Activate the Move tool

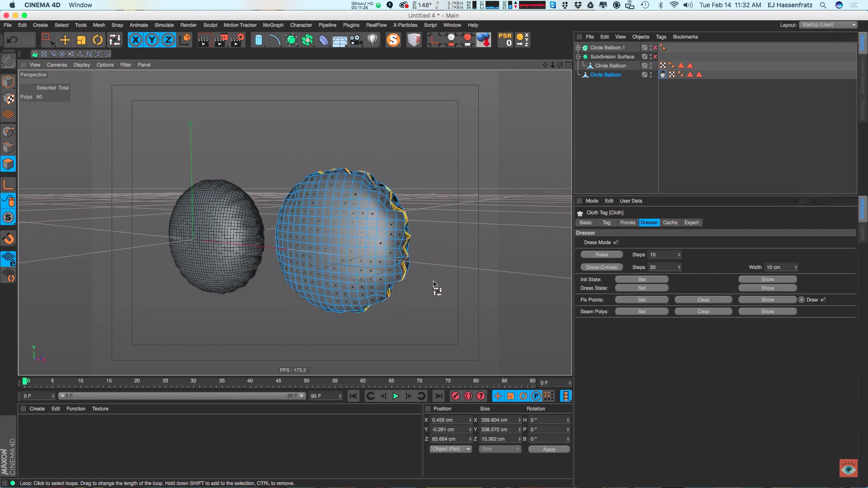[65, 40]
